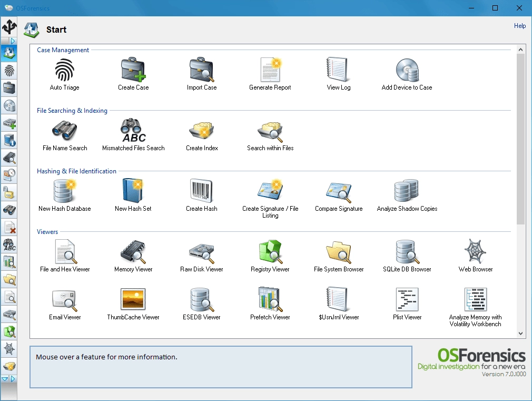Open Search within Files
Viewport: 532px width, 401px height.
point(270,135)
